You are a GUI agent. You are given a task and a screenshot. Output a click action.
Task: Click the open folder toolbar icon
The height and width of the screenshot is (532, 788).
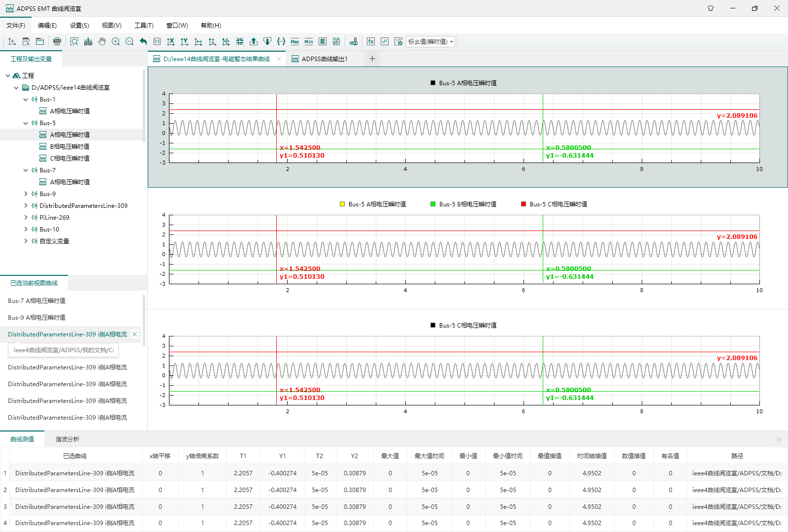[x=40, y=42]
